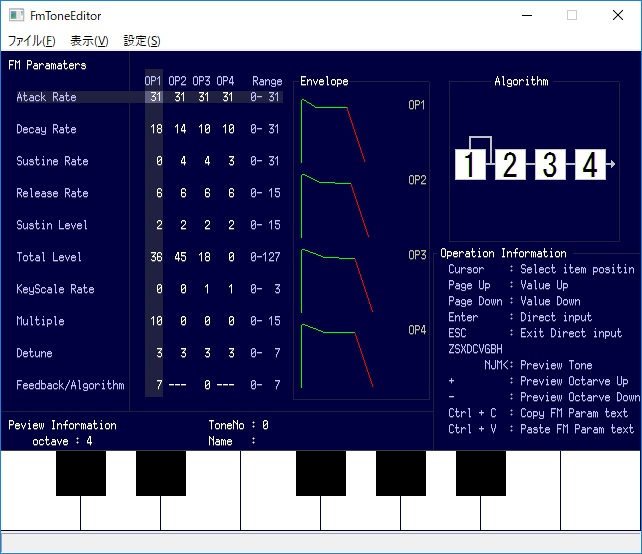Click the Total Level range 0-127
Screen dimensions: 642x554
pos(265,257)
